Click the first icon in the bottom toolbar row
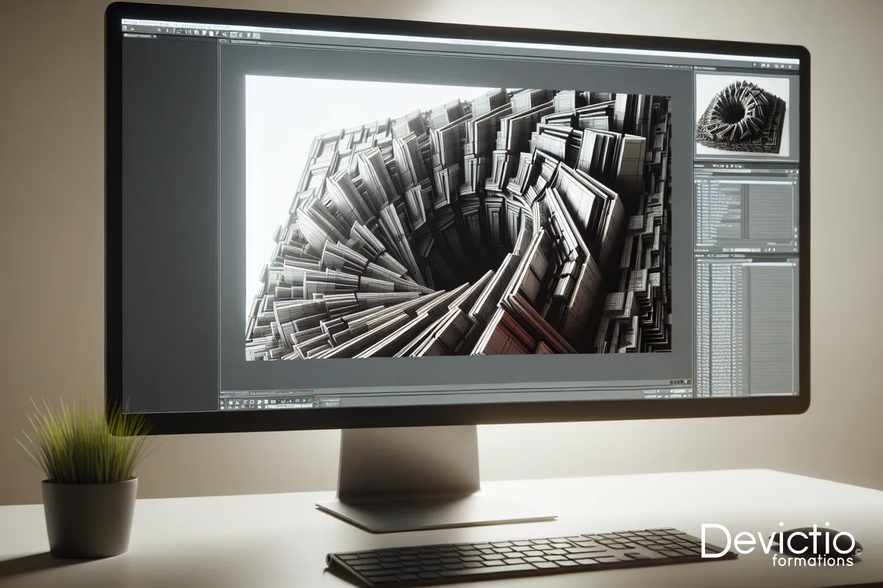Screen dimensions: 883x588 point(222,403)
